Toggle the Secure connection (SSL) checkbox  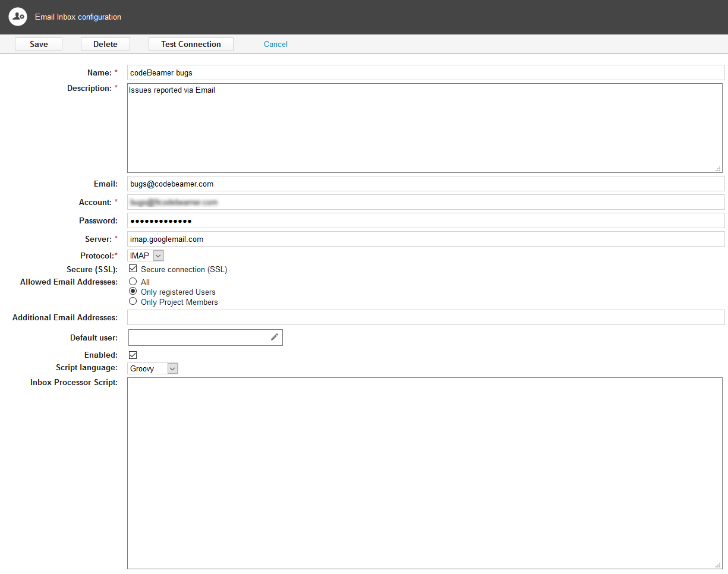pyautogui.click(x=133, y=269)
